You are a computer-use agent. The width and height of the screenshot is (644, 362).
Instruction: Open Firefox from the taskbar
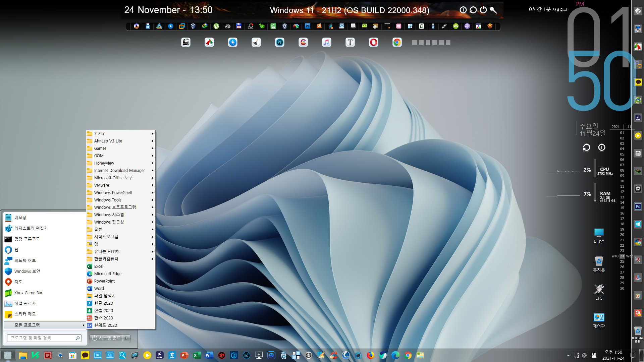coord(371,355)
